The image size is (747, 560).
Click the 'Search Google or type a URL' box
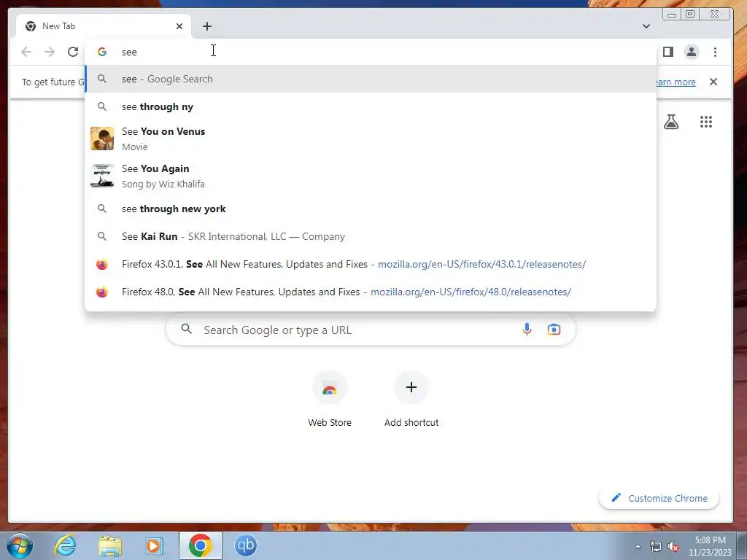[371, 330]
